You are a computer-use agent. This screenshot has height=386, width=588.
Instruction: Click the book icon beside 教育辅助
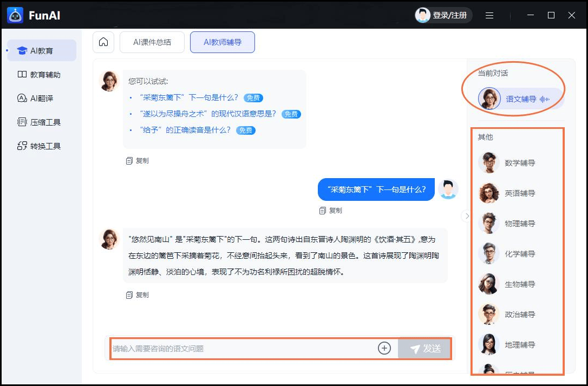(22, 74)
